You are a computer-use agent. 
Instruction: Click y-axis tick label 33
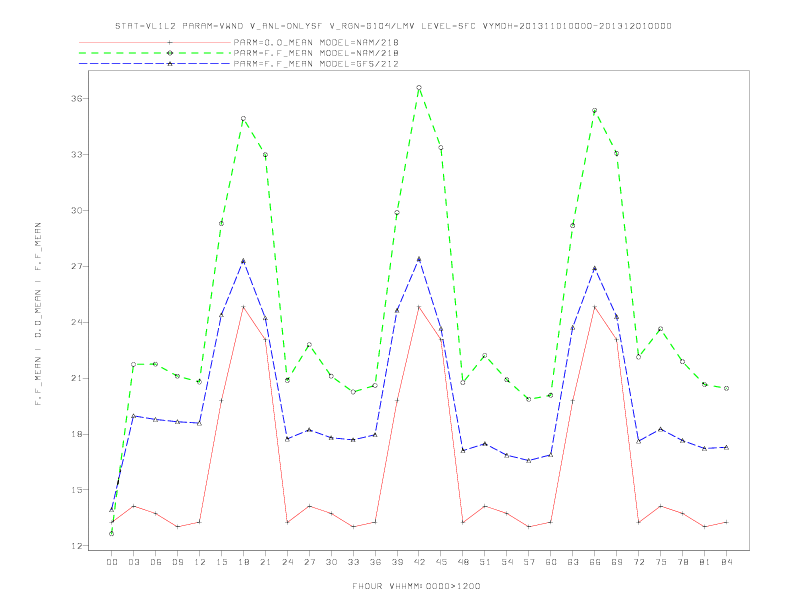coord(76,155)
